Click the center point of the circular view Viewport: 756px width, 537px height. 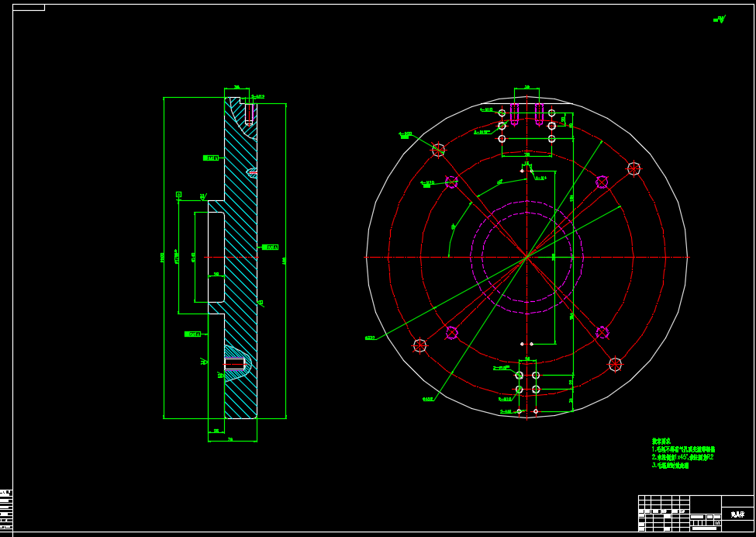pyautogui.click(x=526, y=257)
